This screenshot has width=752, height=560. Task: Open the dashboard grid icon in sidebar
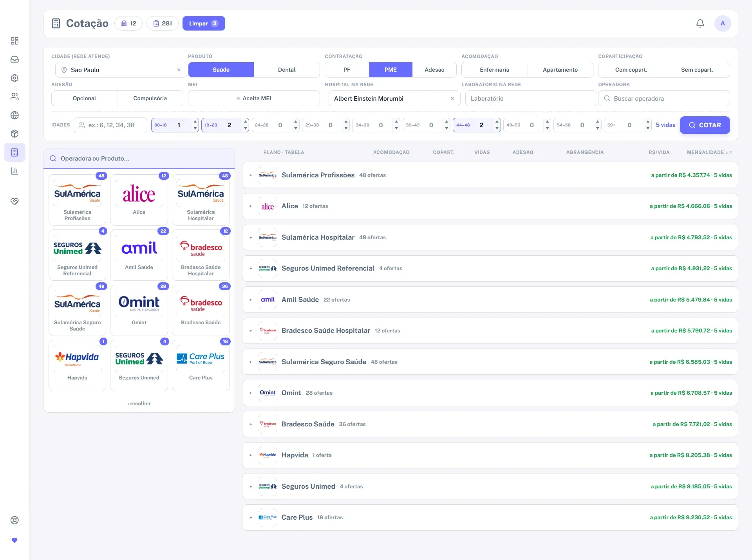click(x=14, y=41)
